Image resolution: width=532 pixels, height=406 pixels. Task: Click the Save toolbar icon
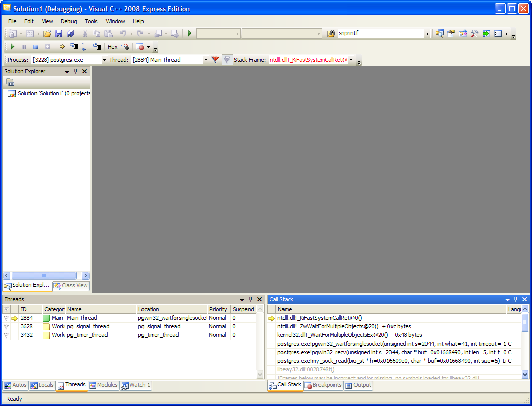coord(59,33)
